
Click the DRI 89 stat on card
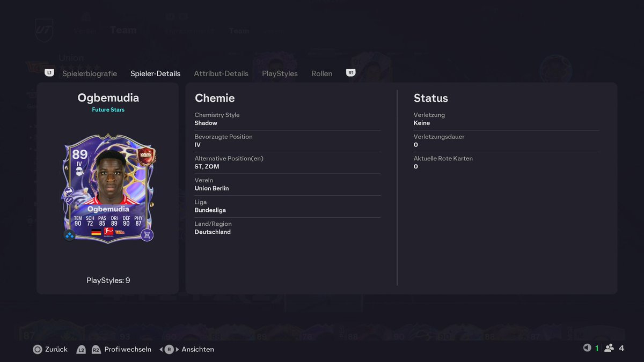tap(114, 220)
